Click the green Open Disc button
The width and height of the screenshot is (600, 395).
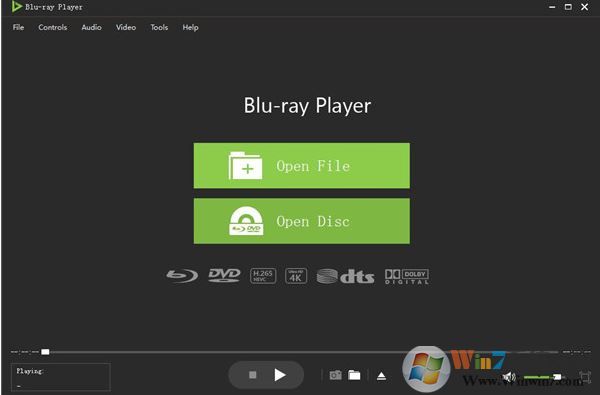click(x=302, y=221)
